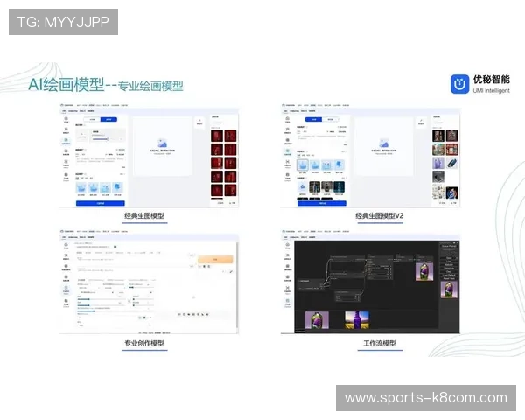The width and height of the screenshot is (525, 420).
Task: Open bottle-in-field thumbnail at bottom of 工作流模型 screenshot
Action: [357, 320]
